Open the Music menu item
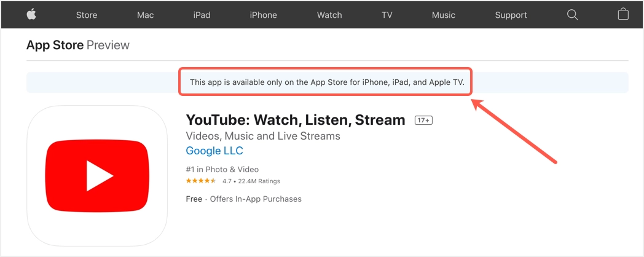The image size is (644, 257). [x=443, y=15]
